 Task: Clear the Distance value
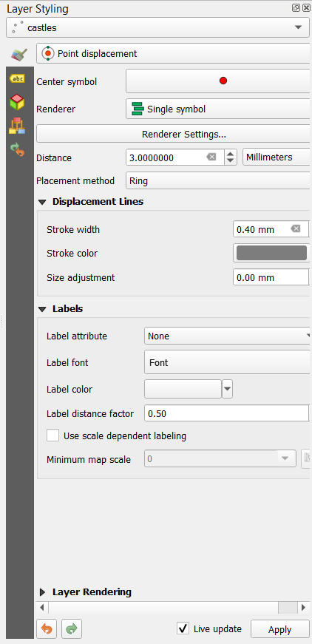(211, 157)
